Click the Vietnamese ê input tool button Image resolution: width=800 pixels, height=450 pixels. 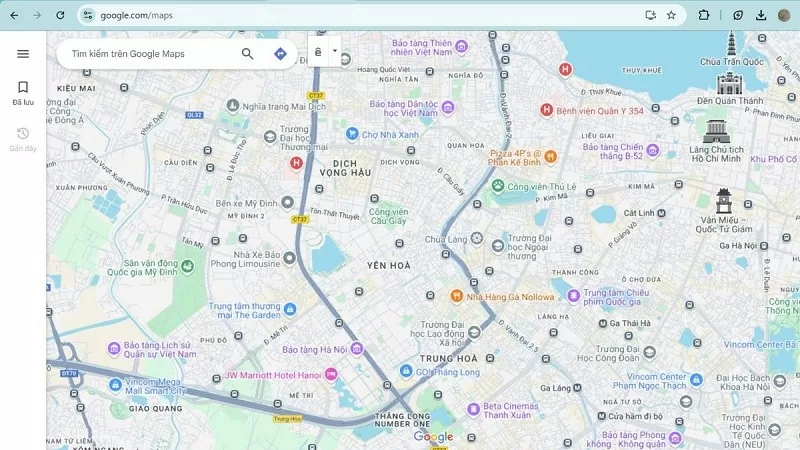point(318,52)
